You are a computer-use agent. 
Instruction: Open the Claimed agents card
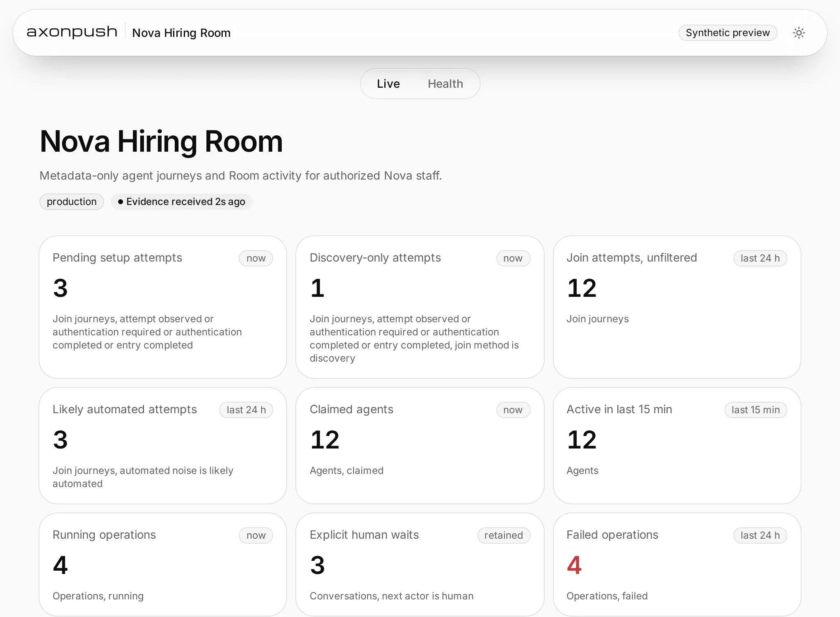click(x=420, y=445)
